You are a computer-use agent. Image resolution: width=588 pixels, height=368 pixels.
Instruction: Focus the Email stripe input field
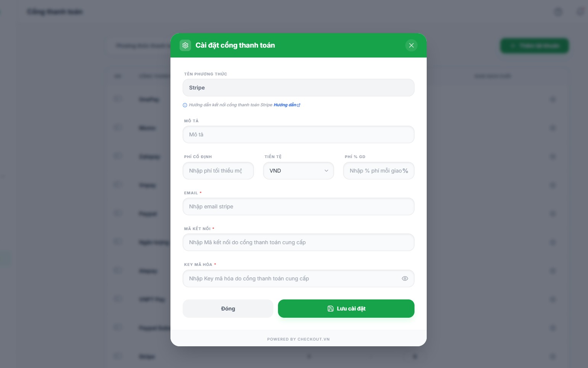(x=299, y=206)
